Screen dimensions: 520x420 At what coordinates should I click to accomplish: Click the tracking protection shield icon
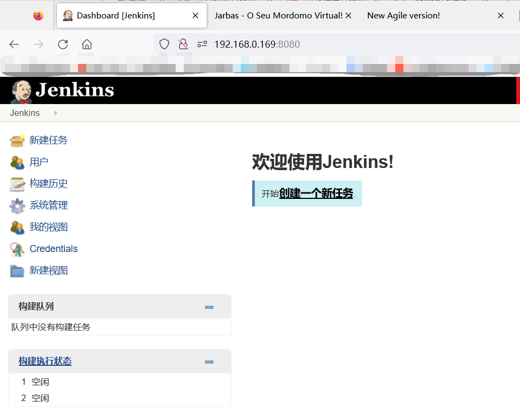click(x=164, y=44)
